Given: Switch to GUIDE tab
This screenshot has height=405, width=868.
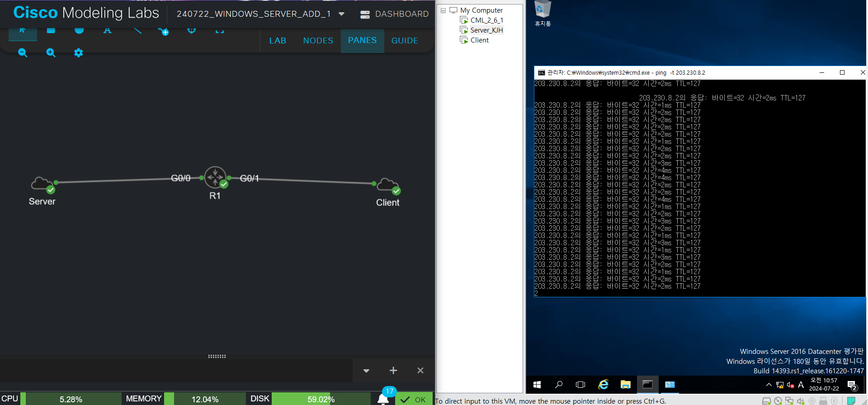Looking at the screenshot, I should point(405,41).
